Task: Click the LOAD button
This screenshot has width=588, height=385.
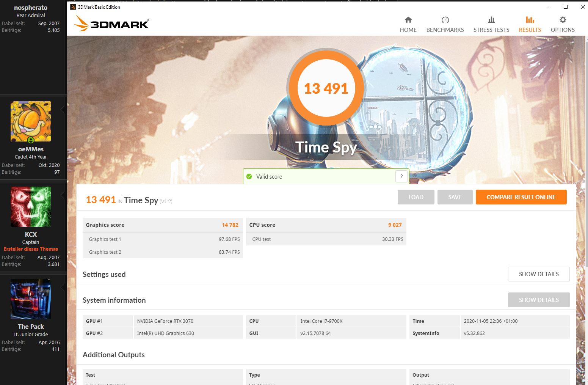Action: [416, 197]
